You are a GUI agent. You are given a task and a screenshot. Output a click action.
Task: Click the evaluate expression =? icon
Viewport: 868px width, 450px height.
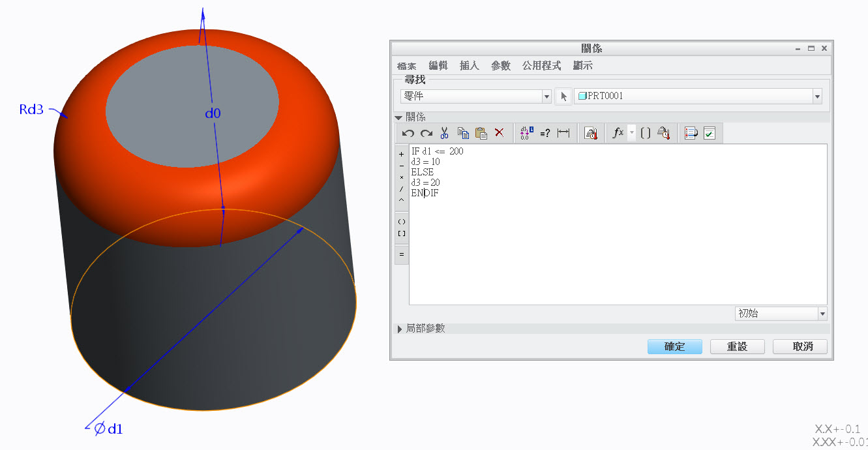545,133
